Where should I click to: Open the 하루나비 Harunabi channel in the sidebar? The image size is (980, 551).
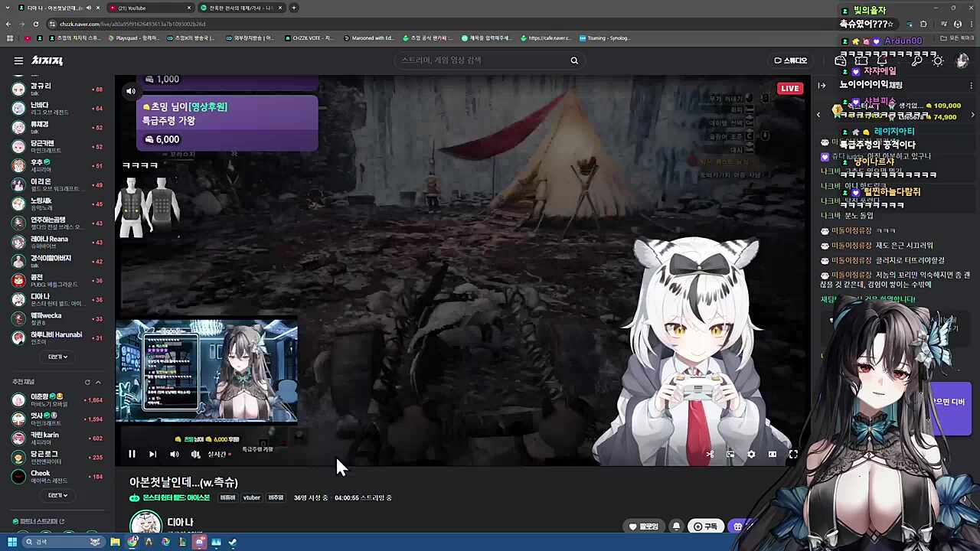(57, 337)
